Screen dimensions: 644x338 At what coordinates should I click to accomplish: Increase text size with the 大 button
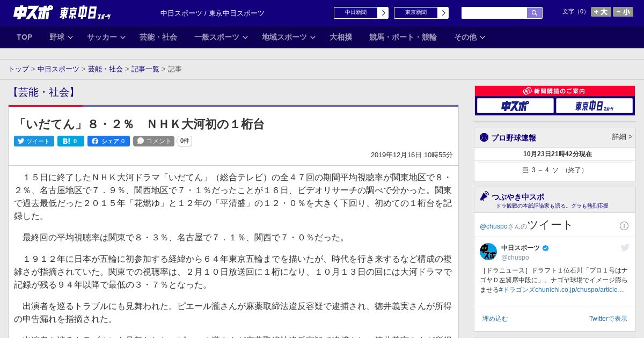point(601,12)
